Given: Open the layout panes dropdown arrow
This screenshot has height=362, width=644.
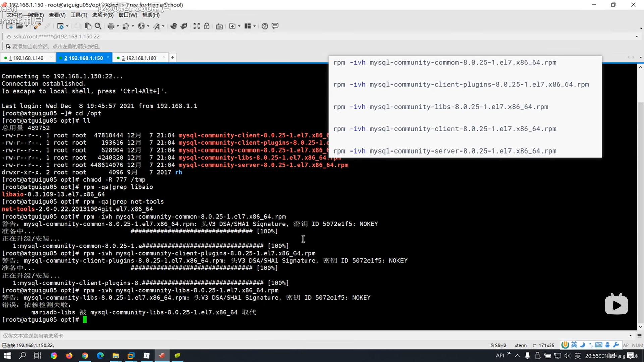Looking at the screenshot, I should pos(255,26).
